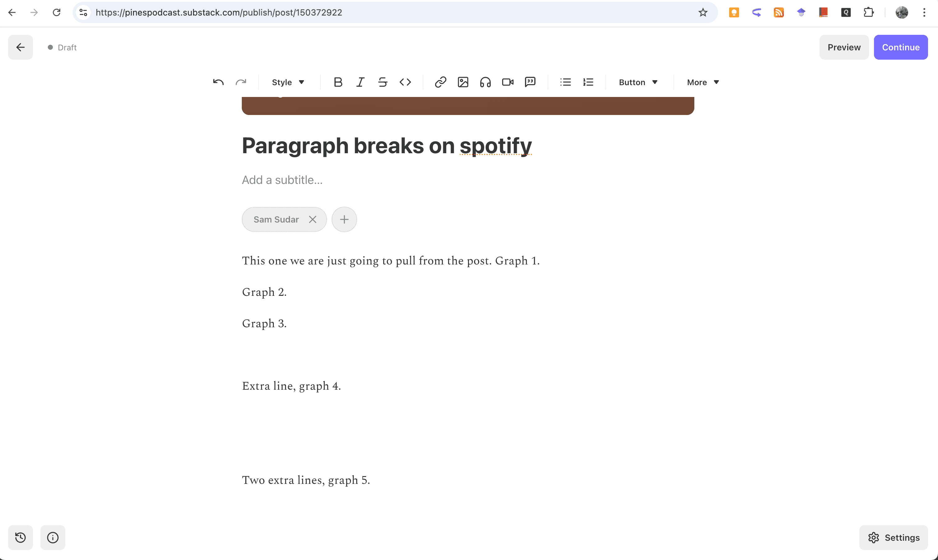Insert a code block
Viewport: 938px width, 560px height.
coord(405,82)
